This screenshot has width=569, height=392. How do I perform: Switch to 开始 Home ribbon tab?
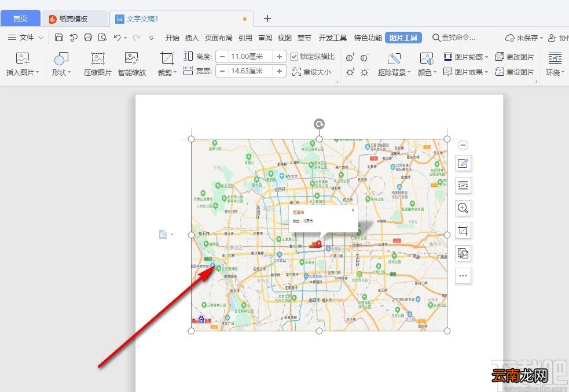click(x=172, y=38)
